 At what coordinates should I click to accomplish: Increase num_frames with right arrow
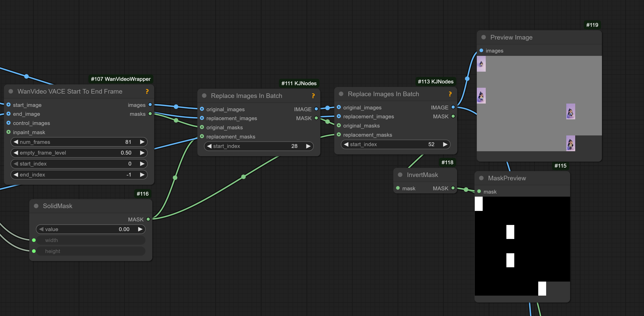142,142
